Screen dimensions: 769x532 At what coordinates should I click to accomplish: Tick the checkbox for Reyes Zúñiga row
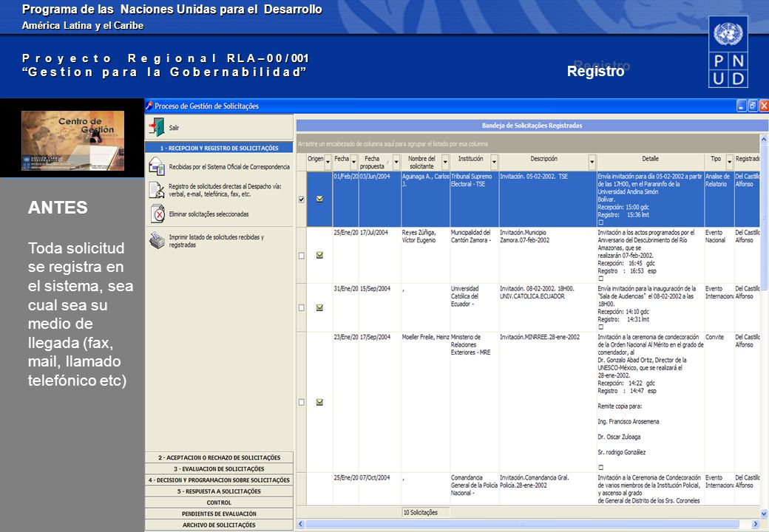302,255
